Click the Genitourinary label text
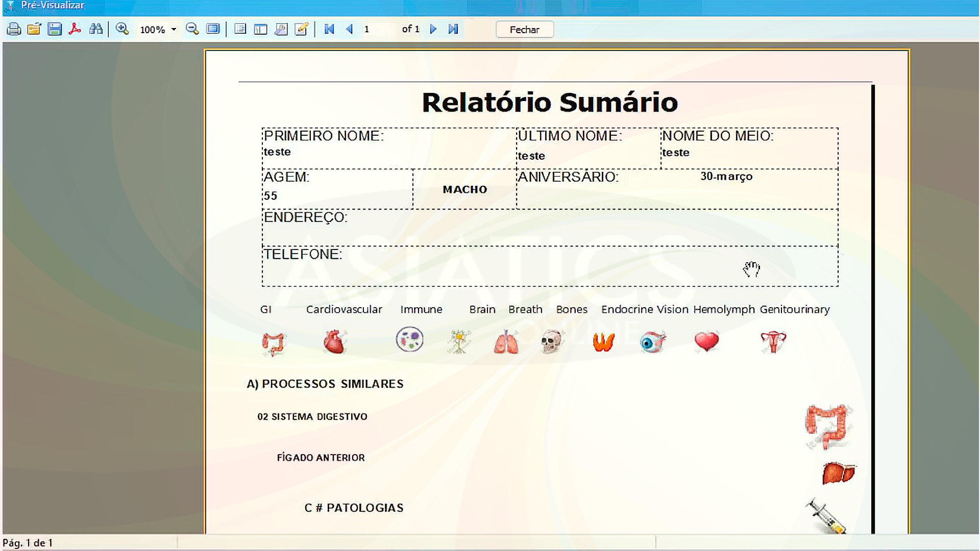Image resolution: width=980 pixels, height=551 pixels. (x=795, y=310)
